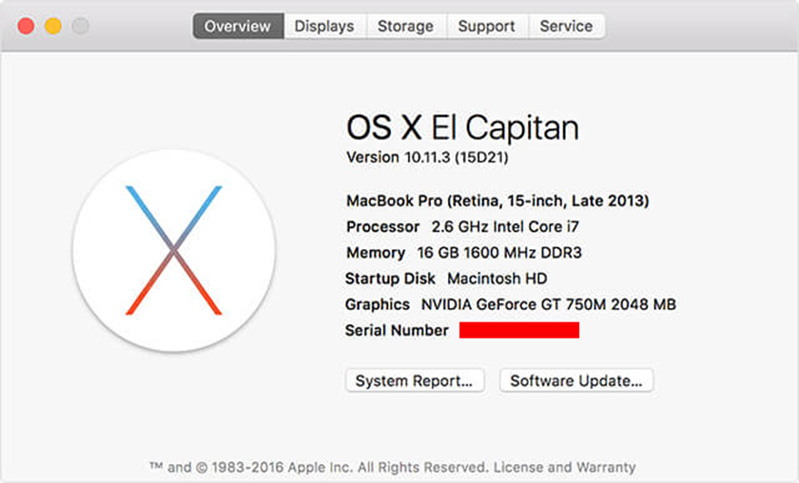Click the System Report button
This screenshot has width=799, height=483.
(414, 381)
